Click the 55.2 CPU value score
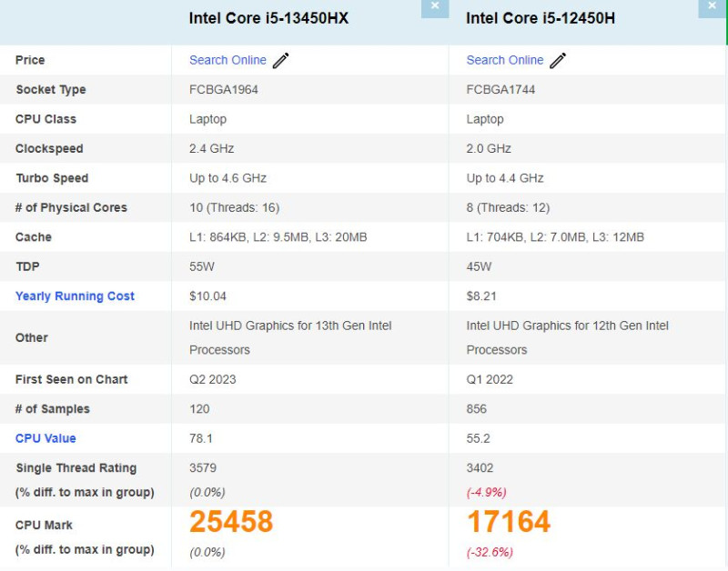 [x=478, y=438]
